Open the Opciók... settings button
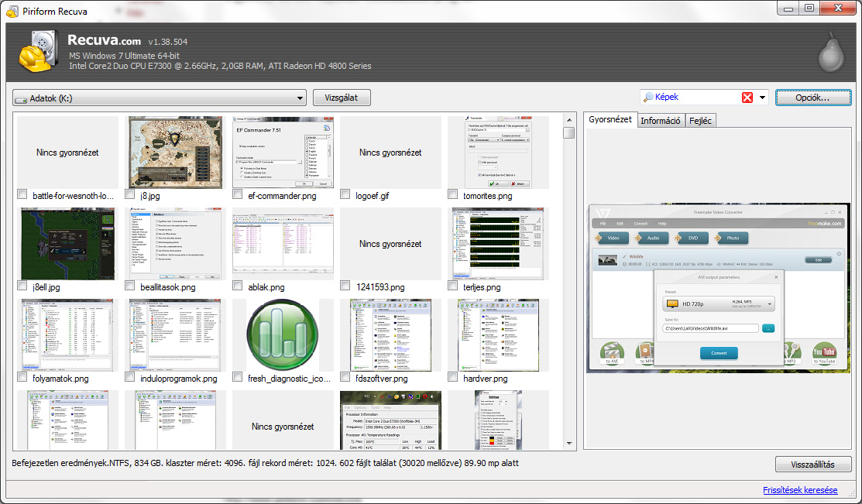 812,98
